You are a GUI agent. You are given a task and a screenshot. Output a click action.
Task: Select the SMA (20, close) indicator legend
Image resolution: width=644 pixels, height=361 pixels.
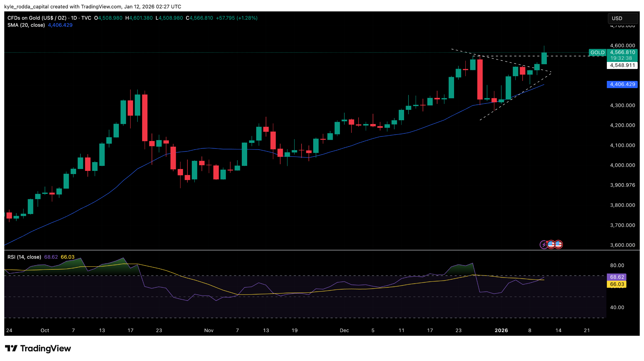[26, 25]
